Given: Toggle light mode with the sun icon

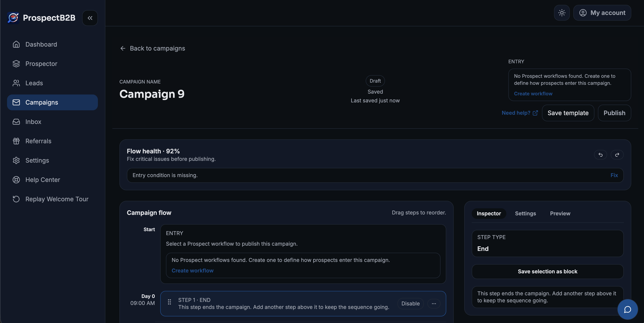Looking at the screenshot, I should coord(562,13).
